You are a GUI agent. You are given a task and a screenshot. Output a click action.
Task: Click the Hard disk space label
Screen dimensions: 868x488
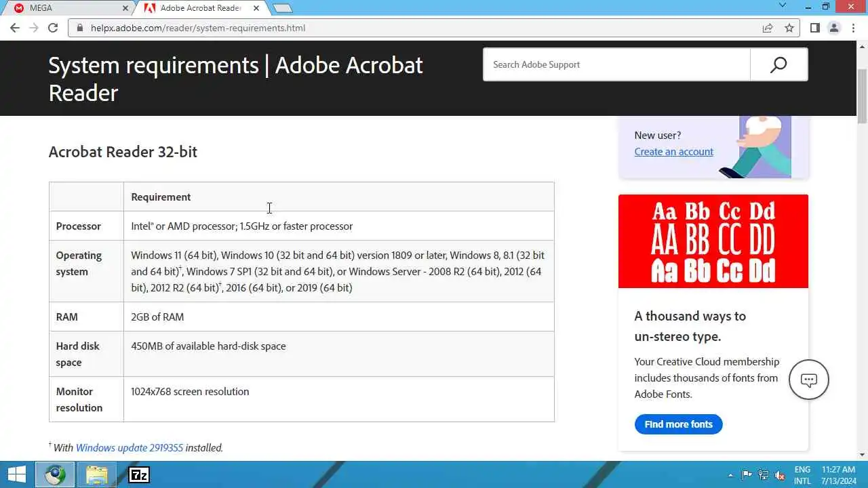tap(77, 354)
